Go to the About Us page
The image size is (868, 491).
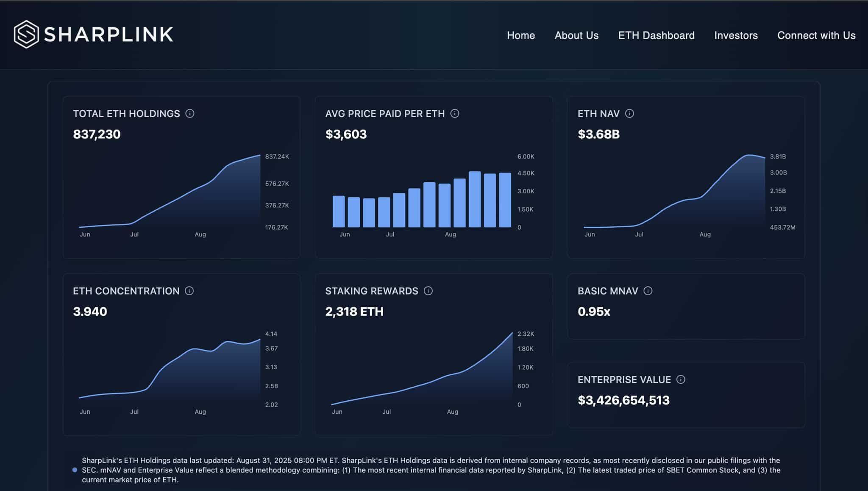click(576, 36)
